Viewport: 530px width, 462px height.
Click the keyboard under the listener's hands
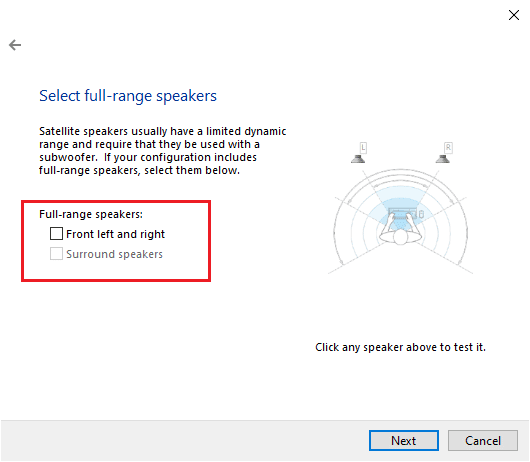(401, 214)
